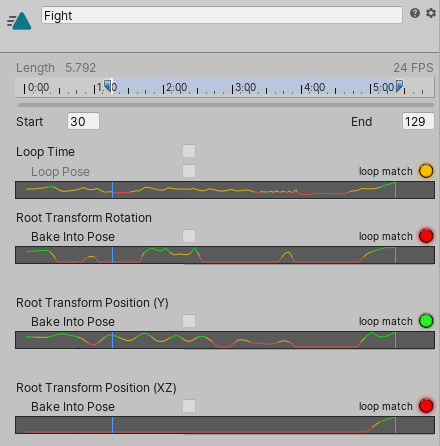
Task: Select the end marker handle on the timeline
Action: (x=399, y=86)
